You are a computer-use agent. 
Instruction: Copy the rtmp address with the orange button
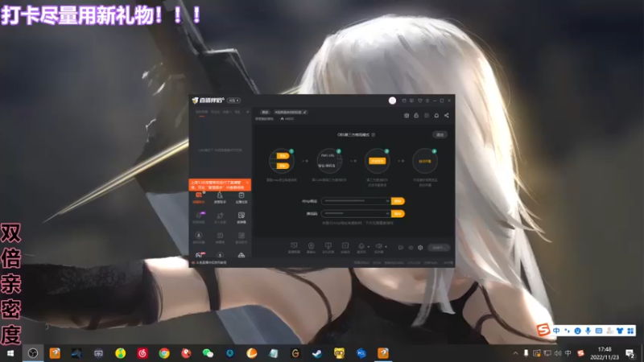398,201
